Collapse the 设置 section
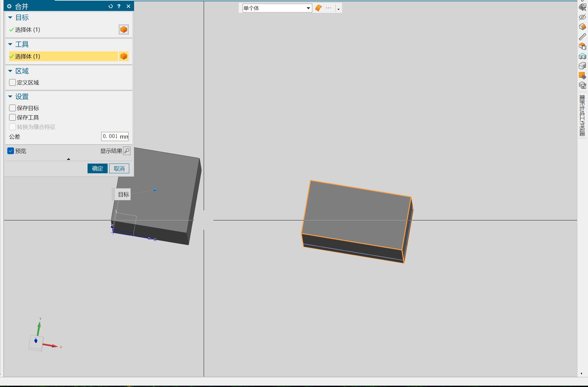The height and width of the screenshot is (387, 588). 10,97
